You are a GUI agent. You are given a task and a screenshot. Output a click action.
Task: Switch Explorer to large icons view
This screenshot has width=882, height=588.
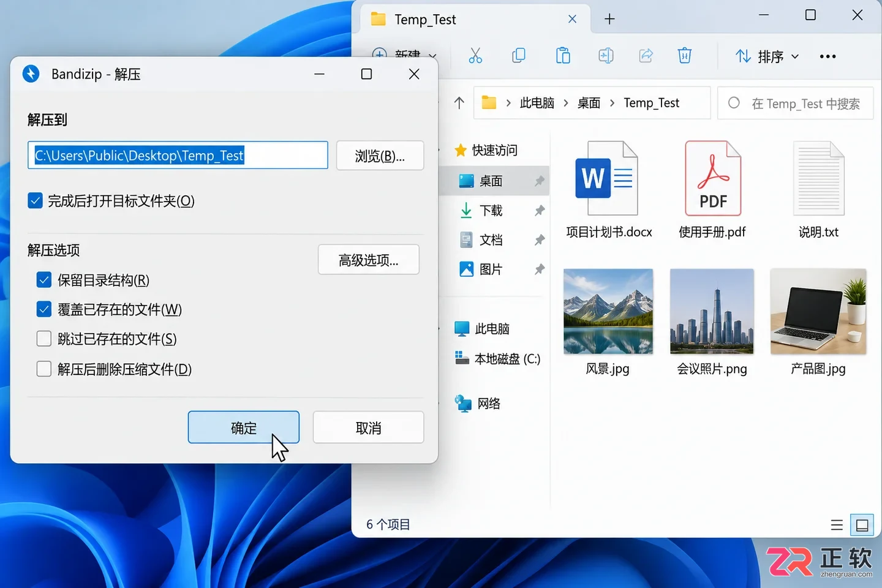pos(862,525)
